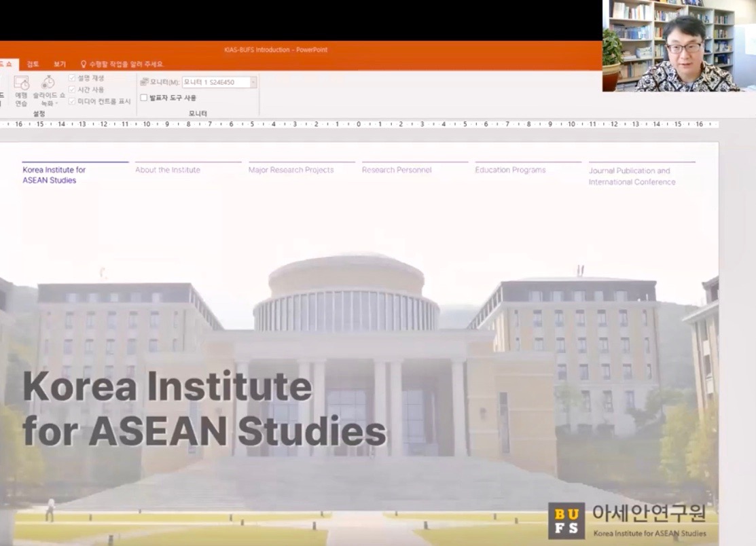Select the active 슬라이드 쇼 ribbon tab
The width and height of the screenshot is (756, 546).
tap(7, 64)
